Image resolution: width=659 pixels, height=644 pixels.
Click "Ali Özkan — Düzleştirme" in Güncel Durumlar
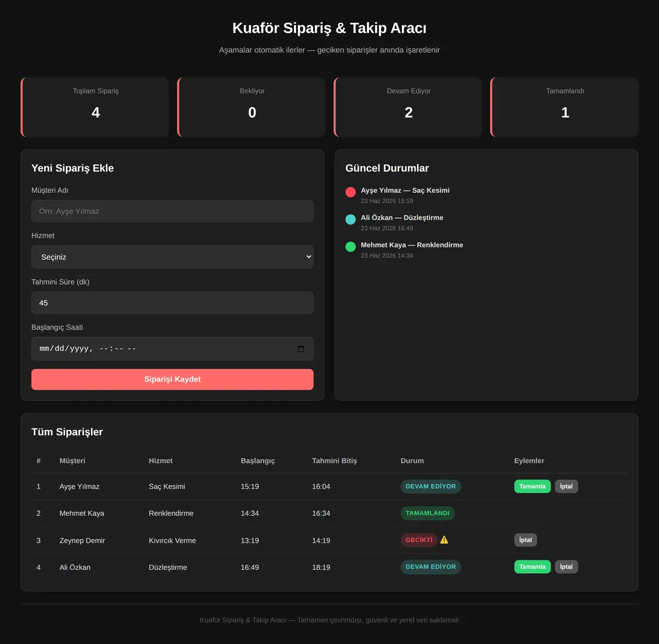coord(402,218)
